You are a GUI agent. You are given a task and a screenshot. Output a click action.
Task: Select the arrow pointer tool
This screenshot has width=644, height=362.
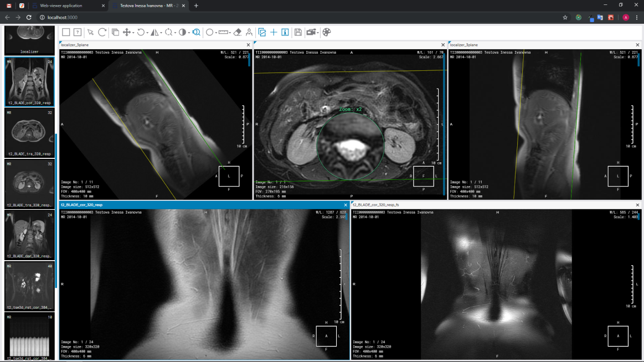tap(90, 32)
